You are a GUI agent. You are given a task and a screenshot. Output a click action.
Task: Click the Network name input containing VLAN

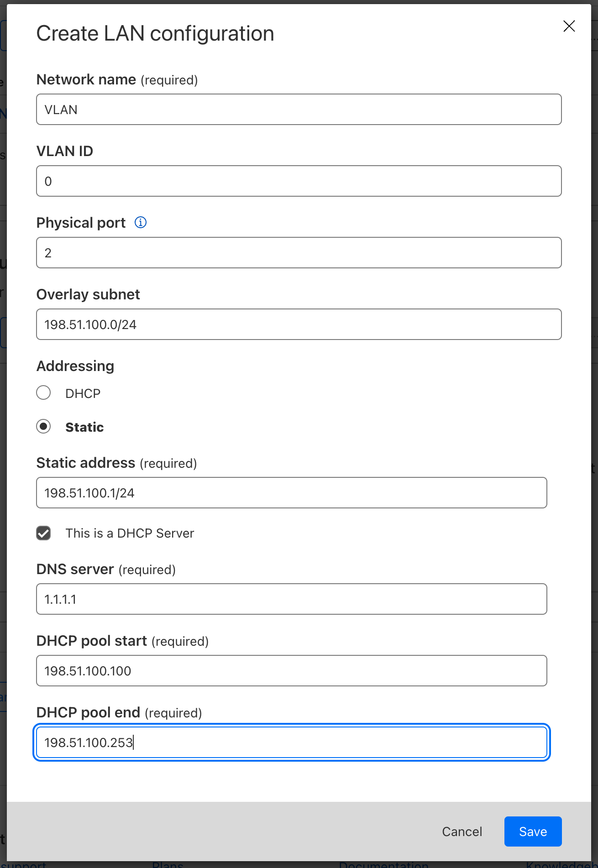click(x=299, y=109)
